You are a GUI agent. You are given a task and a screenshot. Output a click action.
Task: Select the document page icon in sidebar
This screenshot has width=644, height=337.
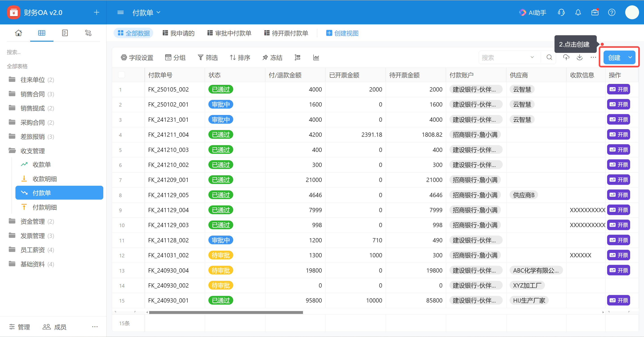(65, 33)
